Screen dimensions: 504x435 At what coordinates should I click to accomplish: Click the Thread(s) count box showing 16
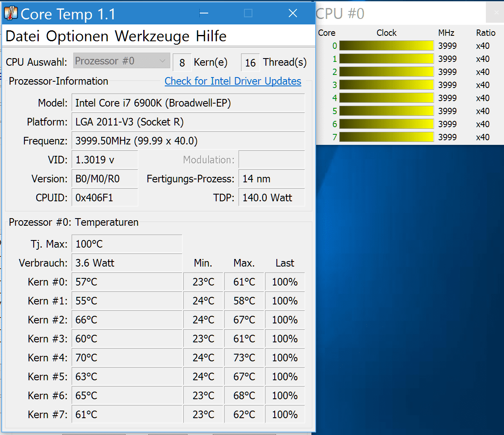tap(250, 63)
